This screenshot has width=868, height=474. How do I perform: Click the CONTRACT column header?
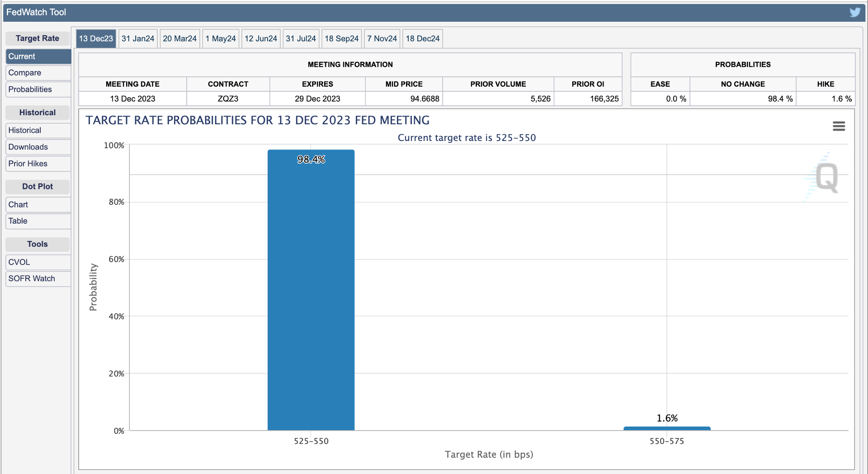pos(228,84)
